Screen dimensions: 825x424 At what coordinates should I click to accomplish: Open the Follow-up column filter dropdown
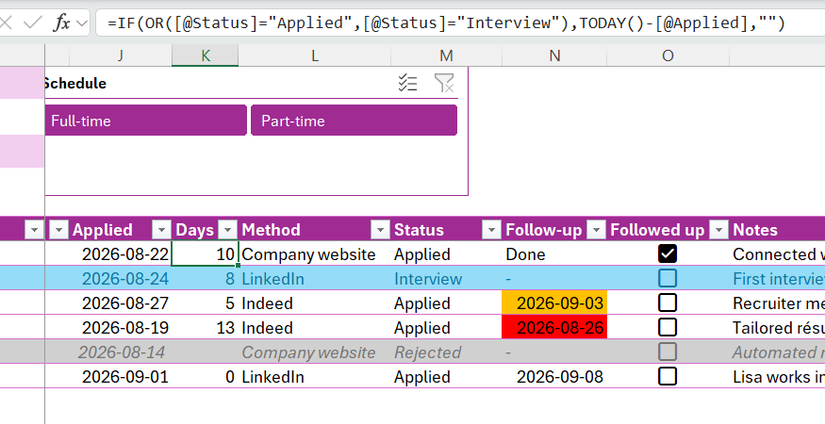pyautogui.click(x=596, y=230)
